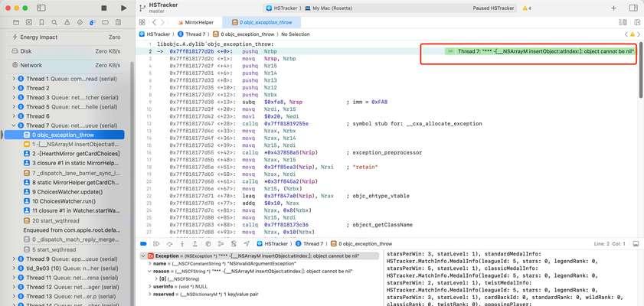Viewport: 644px width, 306px height.
Task: Open the related items grid icon
Action: [142, 22]
